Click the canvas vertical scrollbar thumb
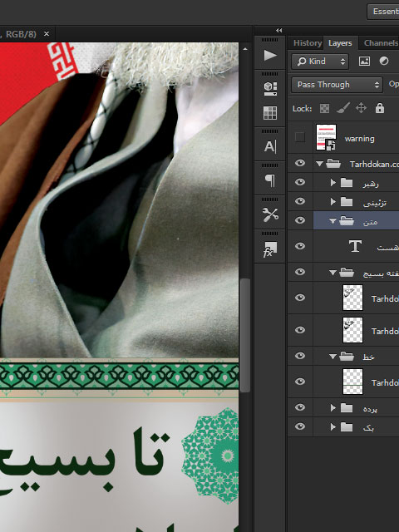The image size is (399, 532). (245, 335)
